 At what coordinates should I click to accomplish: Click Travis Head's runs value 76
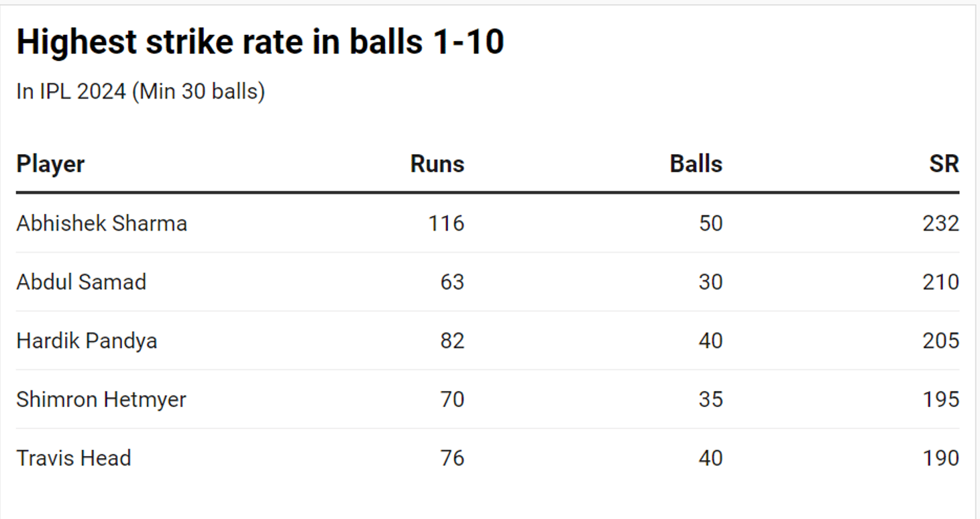click(x=452, y=459)
